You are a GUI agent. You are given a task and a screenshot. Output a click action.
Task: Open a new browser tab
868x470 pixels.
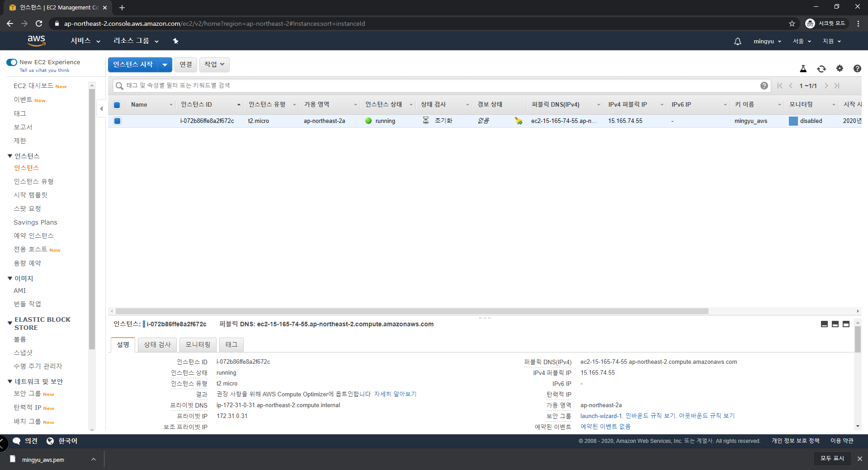click(122, 8)
